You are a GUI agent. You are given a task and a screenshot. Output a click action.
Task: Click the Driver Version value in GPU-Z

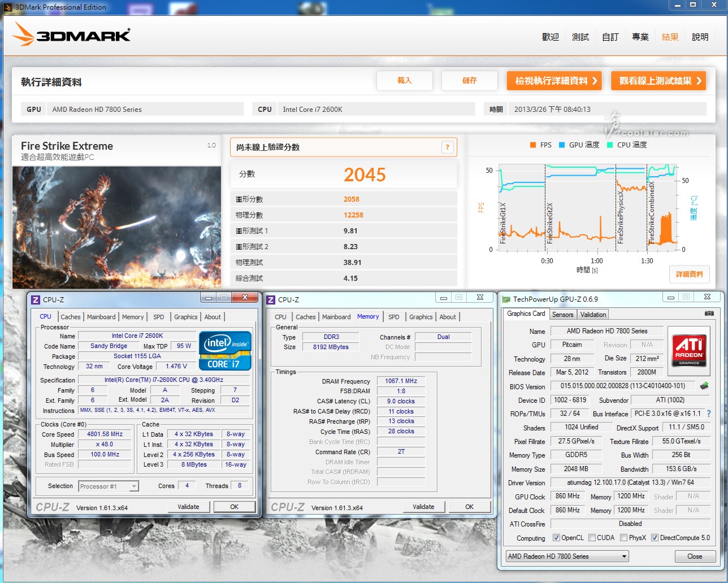630,483
